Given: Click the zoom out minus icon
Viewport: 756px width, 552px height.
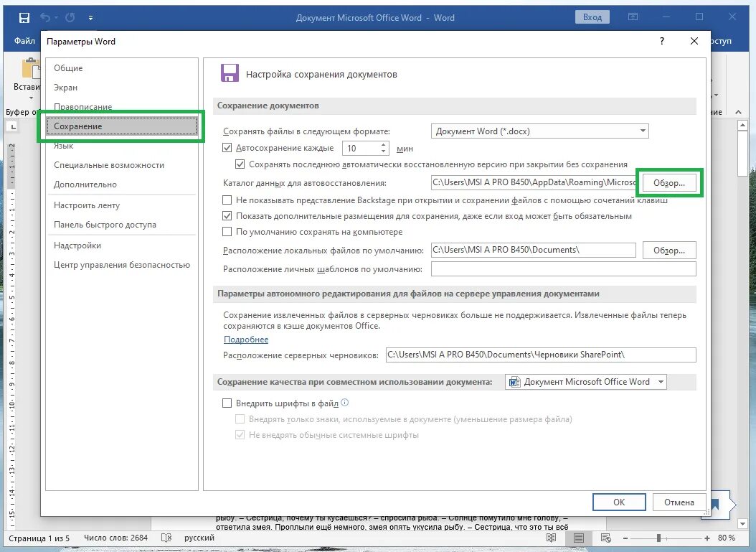Looking at the screenshot, I should click(625, 538).
